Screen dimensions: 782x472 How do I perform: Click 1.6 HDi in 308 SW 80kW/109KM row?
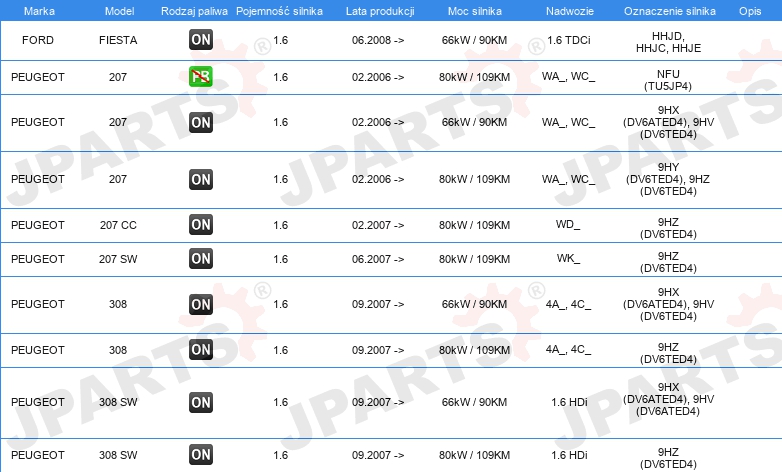[x=569, y=455]
